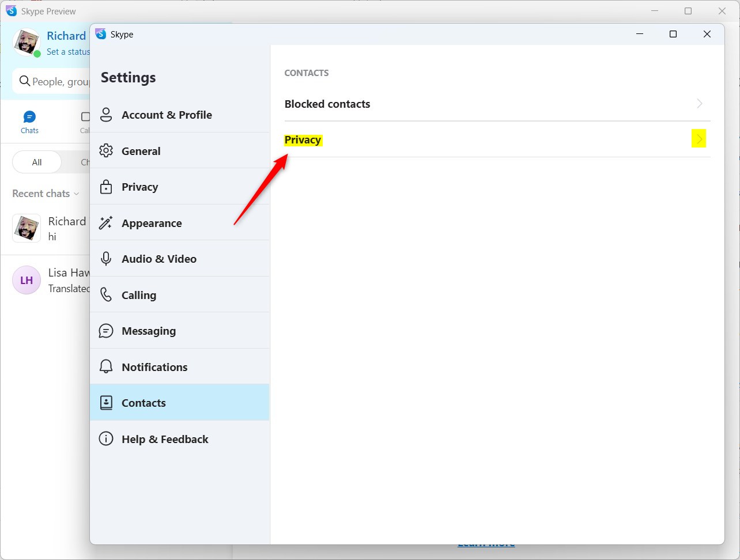740x560 pixels.
Task: Open Contacts settings in sidebar
Action: pos(144,402)
